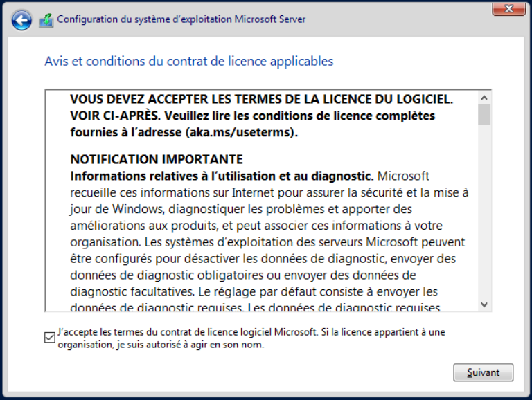Click the "NOTIFICATION IMPORTANTE" heading
The width and height of the screenshot is (532, 400).
tap(157, 160)
